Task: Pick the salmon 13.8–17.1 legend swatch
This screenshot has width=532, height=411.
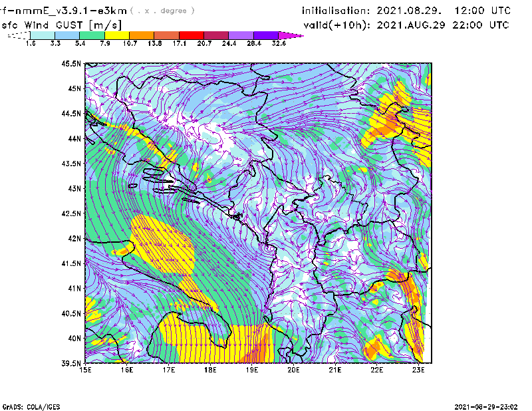Action: click(167, 35)
